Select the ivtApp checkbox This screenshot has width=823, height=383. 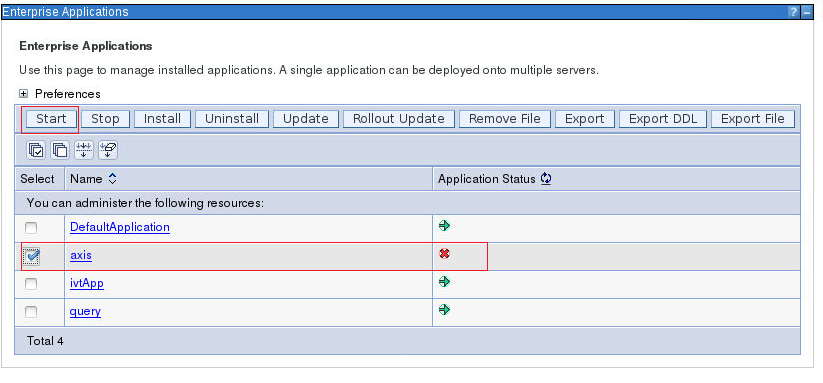[31, 284]
